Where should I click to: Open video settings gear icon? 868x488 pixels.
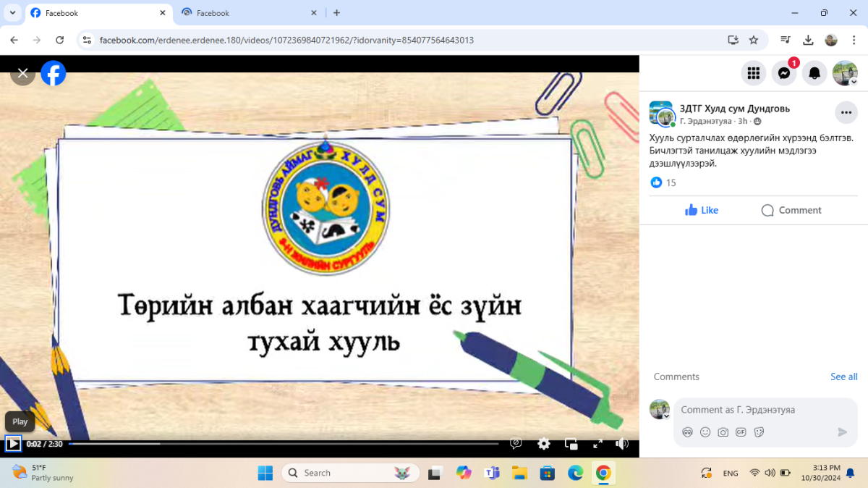pos(544,444)
